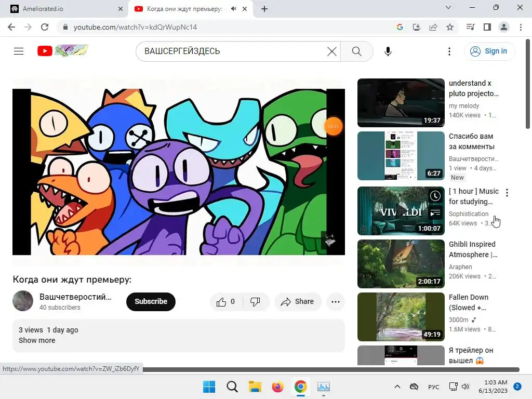Open a new browser tab
This screenshot has width=532, height=399.
pos(264,9)
